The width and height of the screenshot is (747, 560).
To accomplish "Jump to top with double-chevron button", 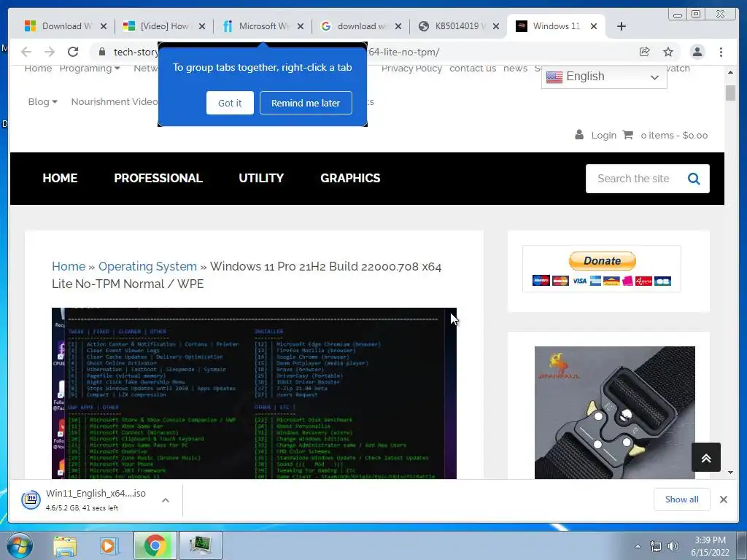I will [706, 457].
